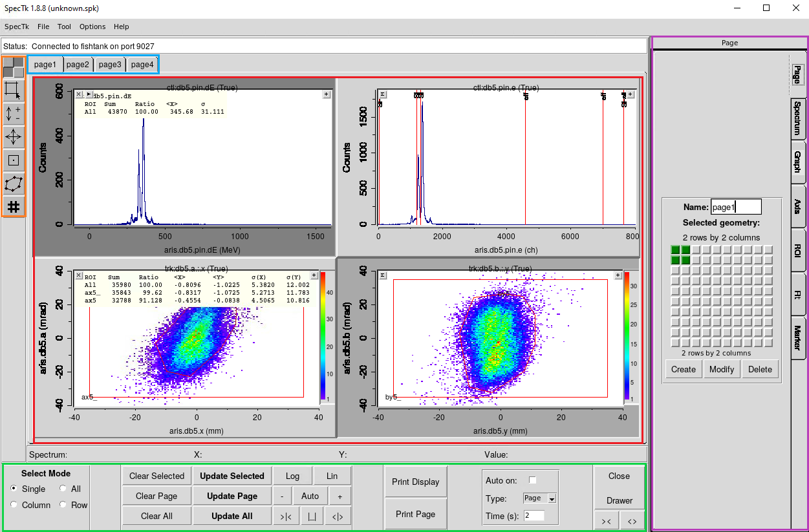Select the Page drawer tab
The width and height of the screenshot is (809, 532).
tap(798, 75)
